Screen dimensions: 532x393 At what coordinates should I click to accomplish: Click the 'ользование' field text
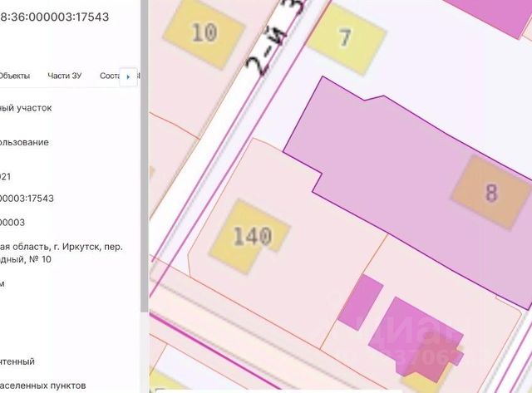click(24, 142)
